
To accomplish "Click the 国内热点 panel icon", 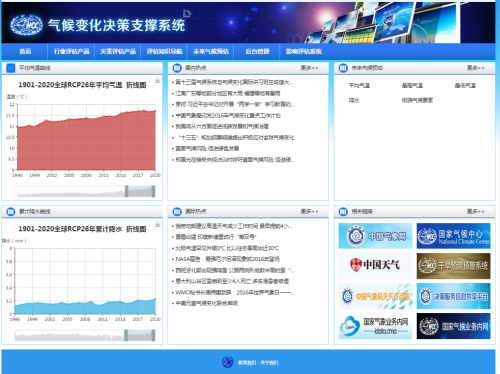I will [x=177, y=68].
